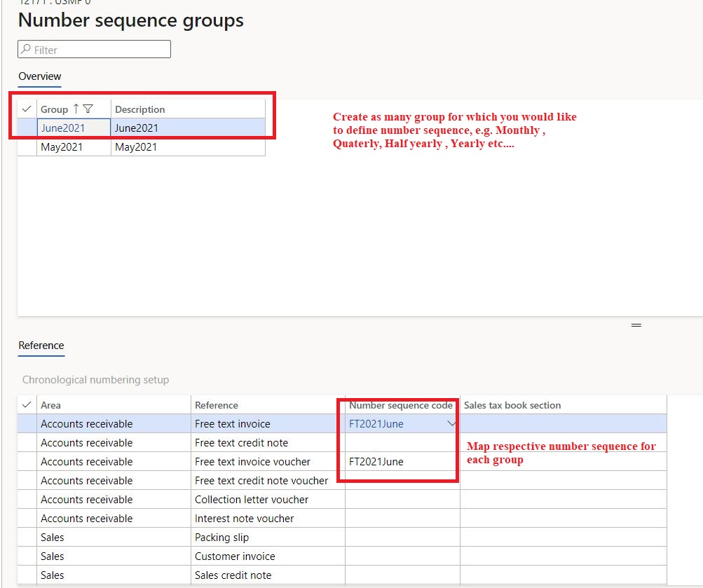The width and height of the screenshot is (703, 588).
Task: Select the row checkbox for May2021
Action: click(27, 147)
